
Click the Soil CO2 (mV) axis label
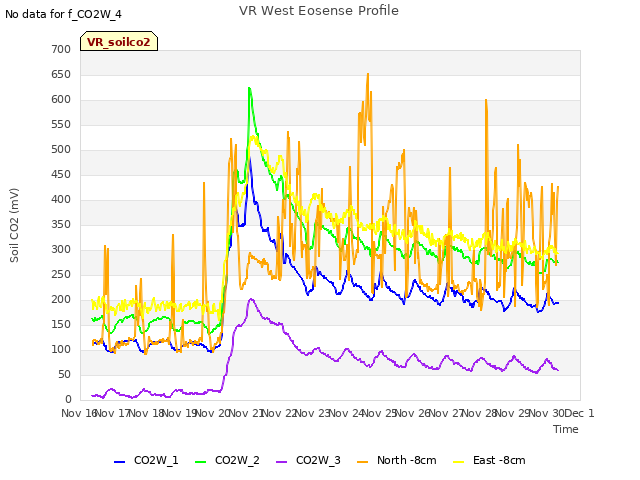(14, 225)
